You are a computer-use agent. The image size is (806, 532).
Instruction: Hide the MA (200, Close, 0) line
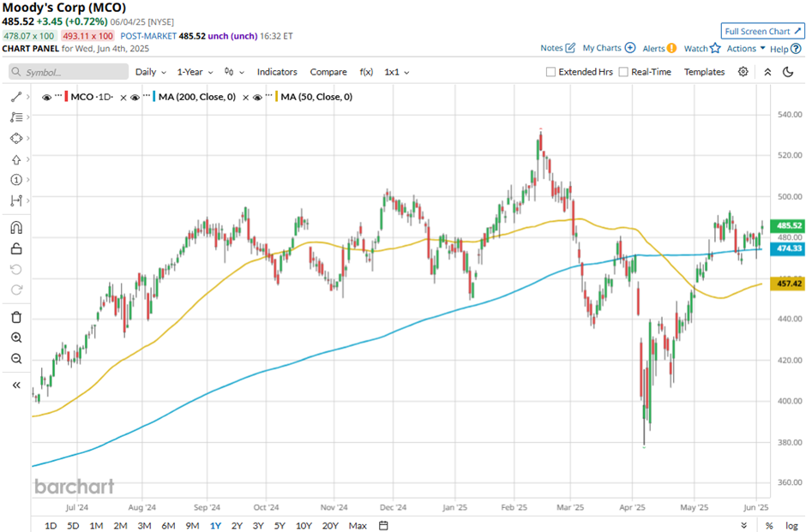[x=136, y=98]
